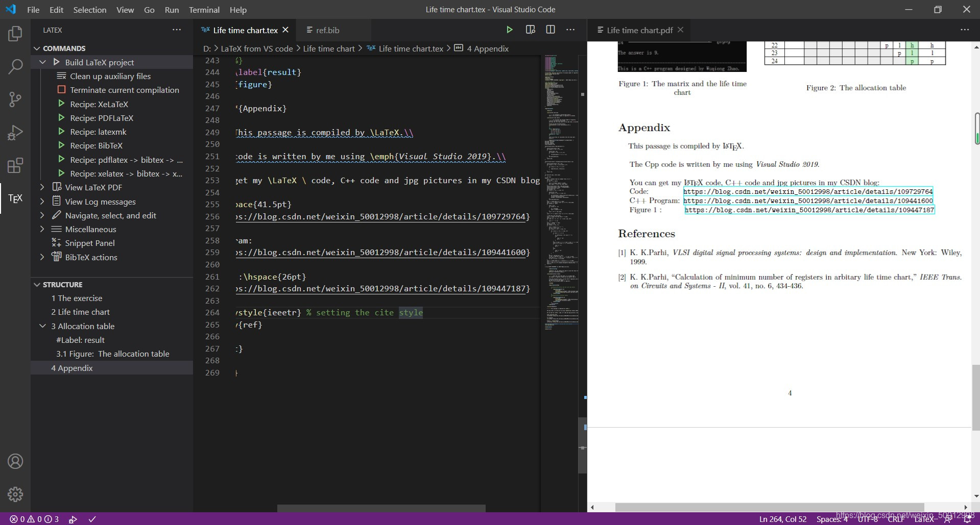Run Recipe: xelatex -> bibtex recipe

tap(126, 173)
